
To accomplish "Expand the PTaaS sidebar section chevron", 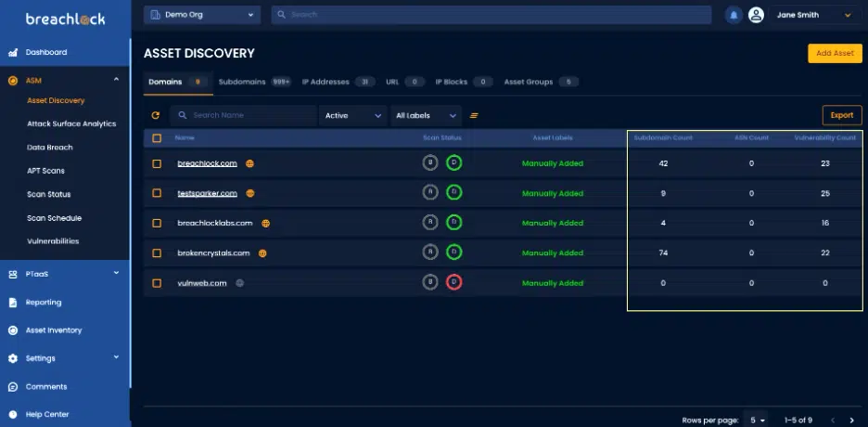I will click(116, 273).
